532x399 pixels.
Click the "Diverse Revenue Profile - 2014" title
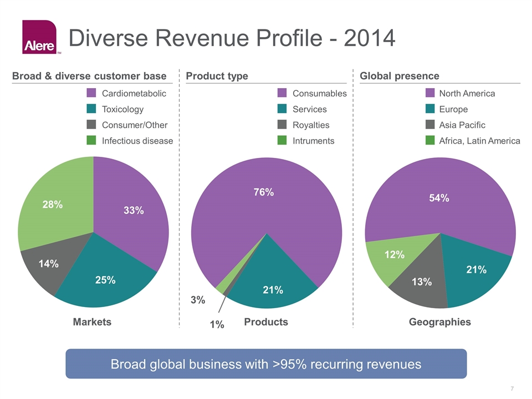(x=232, y=39)
